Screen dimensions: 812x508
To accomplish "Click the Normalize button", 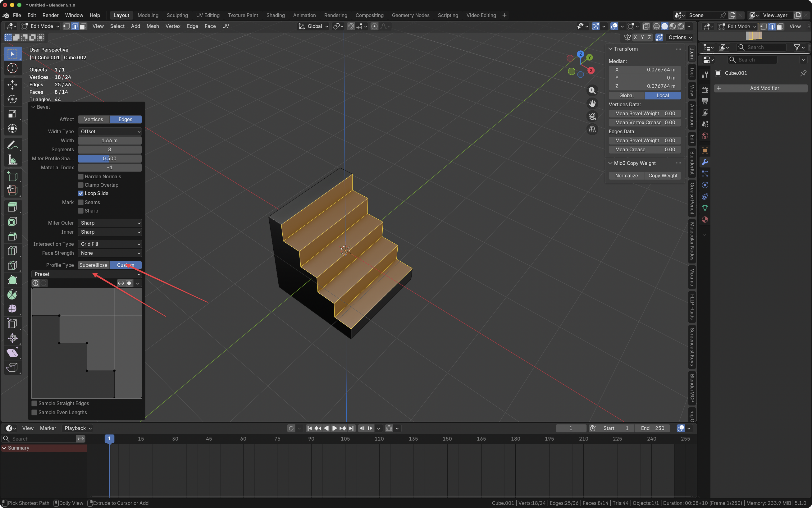I will tap(627, 176).
